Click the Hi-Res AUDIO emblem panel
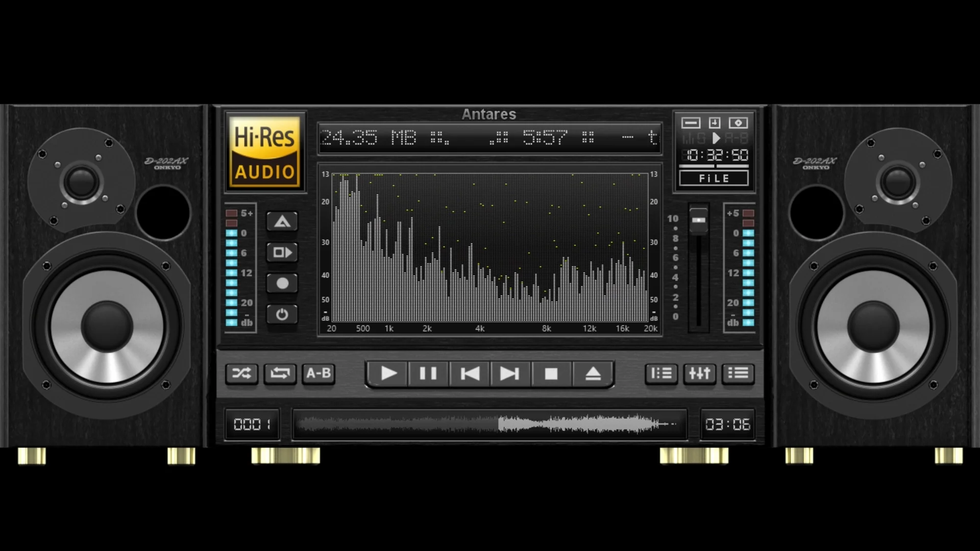 (x=265, y=151)
